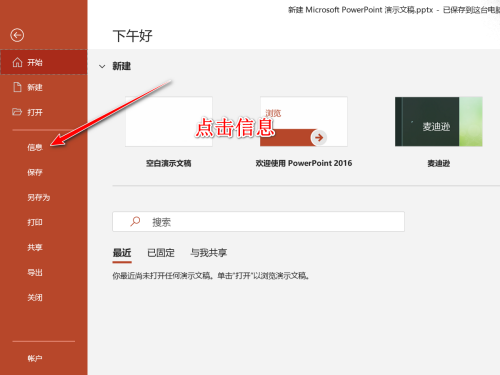Click the 新建 section heading text
This screenshot has height=375, width=500.
point(122,66)
